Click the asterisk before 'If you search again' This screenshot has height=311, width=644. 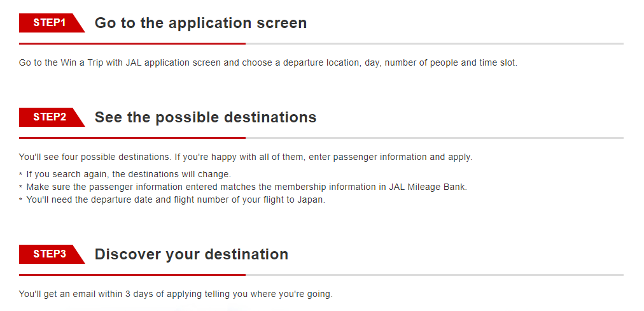tap(21, 175)
